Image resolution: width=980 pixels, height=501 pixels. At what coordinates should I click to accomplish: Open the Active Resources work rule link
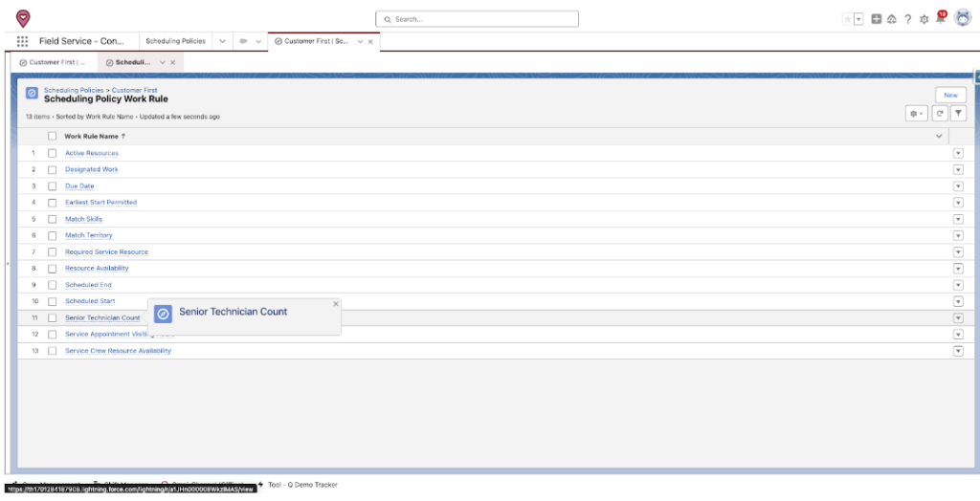(x=91, y=153)
